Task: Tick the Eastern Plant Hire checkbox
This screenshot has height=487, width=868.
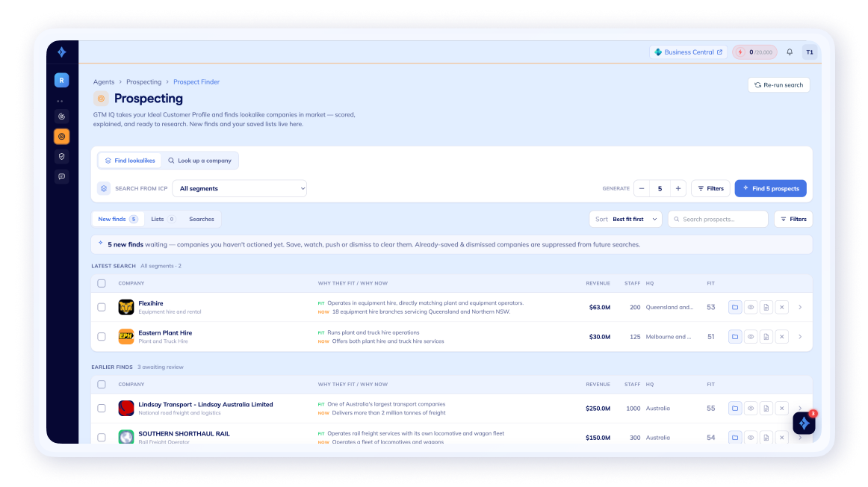Action: 102,336
